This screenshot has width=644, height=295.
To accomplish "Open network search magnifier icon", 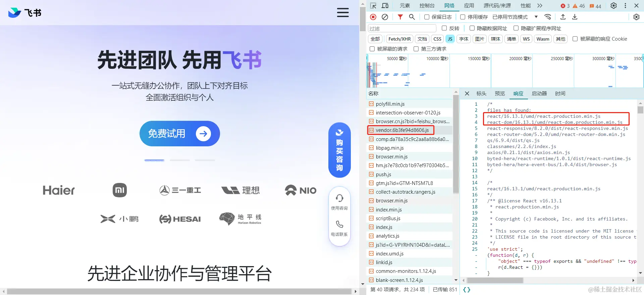I will point(412,17).
